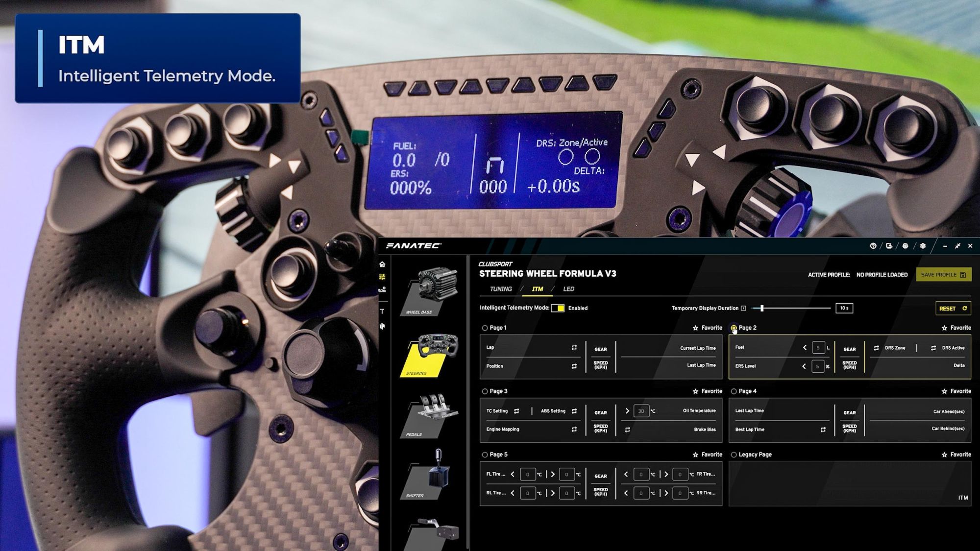The width and height of the screenshot is (980, 551).
Task: Click the home icon in sidebar
Action: pyautogui.click(x=382, y=264)
